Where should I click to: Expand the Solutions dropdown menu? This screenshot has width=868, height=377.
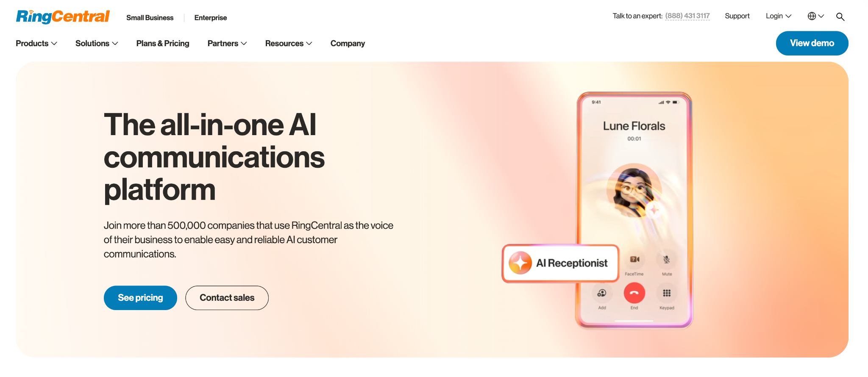click(x=97, y=43)
